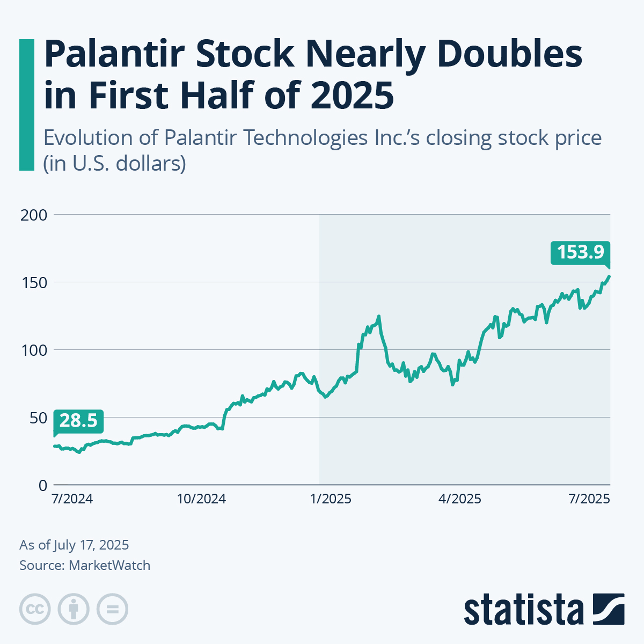The width and height of the screenshot is (644, 644).
Task: Click the 7/2024 axis label
Action: click(x=72, y=499)
